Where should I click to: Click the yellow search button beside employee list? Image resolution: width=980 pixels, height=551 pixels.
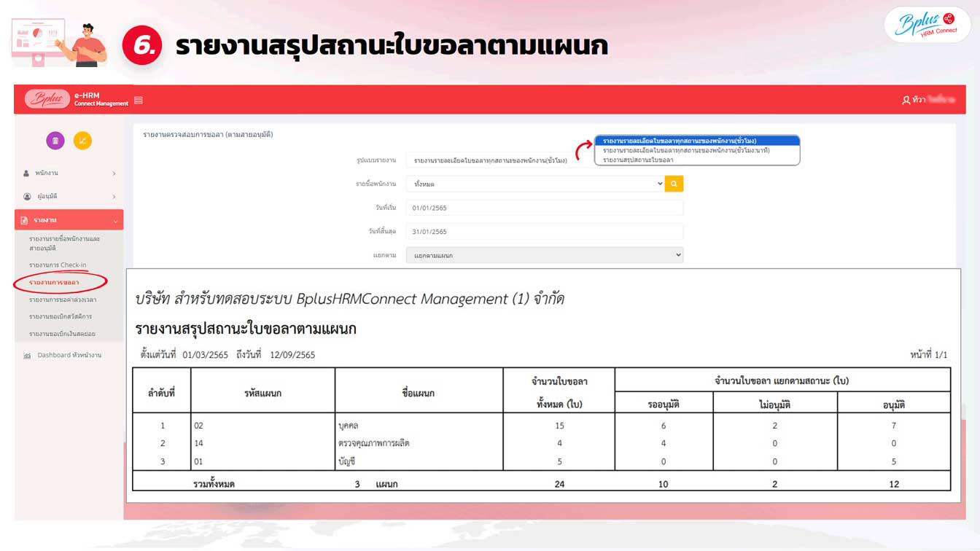coord(674,184)
